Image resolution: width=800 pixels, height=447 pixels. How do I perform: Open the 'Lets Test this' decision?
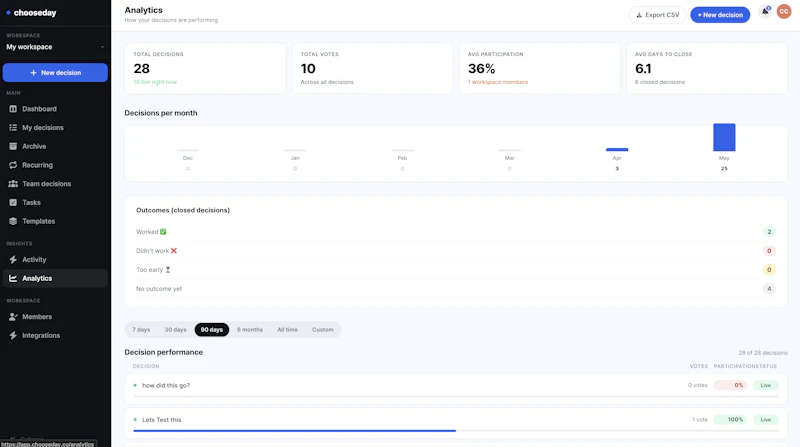[x=456, y=423]
